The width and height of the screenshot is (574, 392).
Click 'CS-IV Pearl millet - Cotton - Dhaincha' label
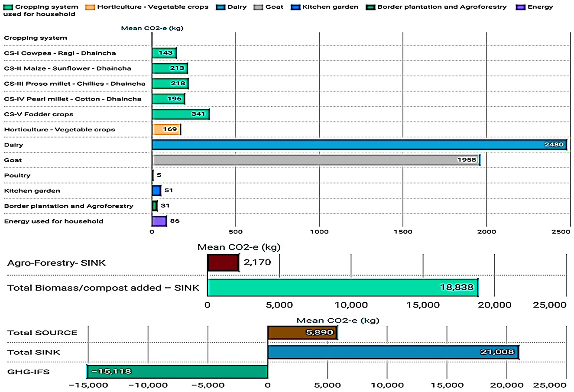point(72,99)
